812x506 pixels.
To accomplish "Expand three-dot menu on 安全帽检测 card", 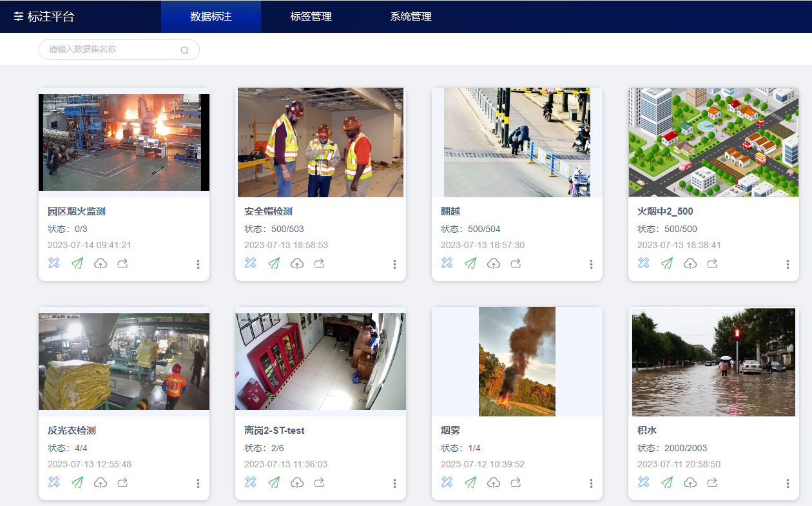I will 394,264.
